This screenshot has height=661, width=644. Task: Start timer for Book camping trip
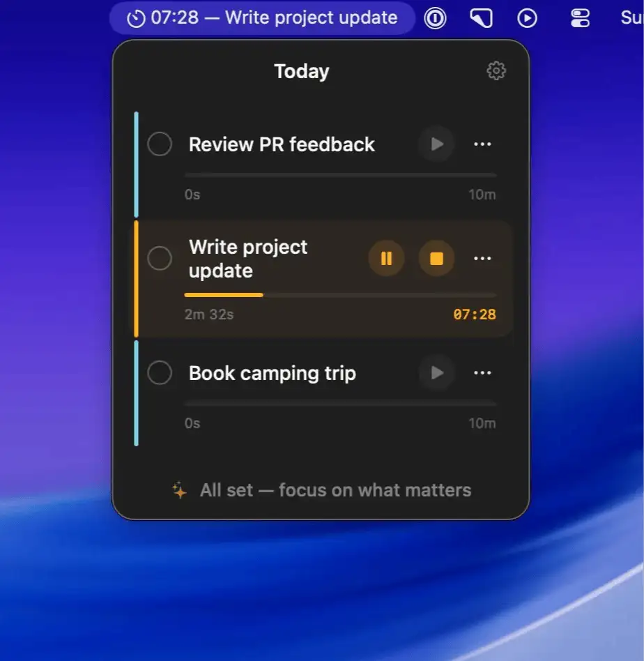pyautogui.click(x=436, y=373)
